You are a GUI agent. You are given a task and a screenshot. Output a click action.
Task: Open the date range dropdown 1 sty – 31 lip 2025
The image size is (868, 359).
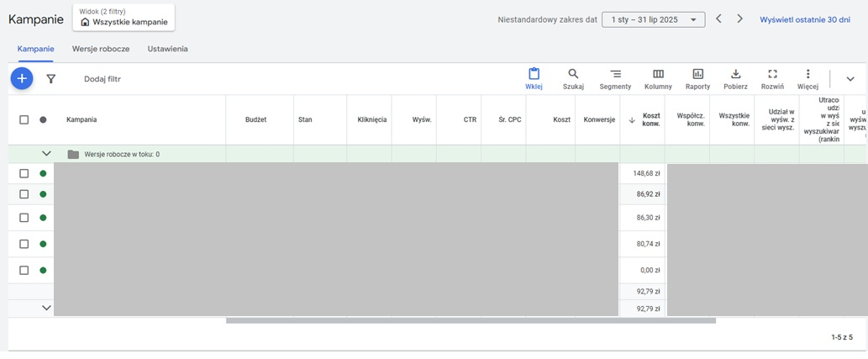tap(653, 19)
